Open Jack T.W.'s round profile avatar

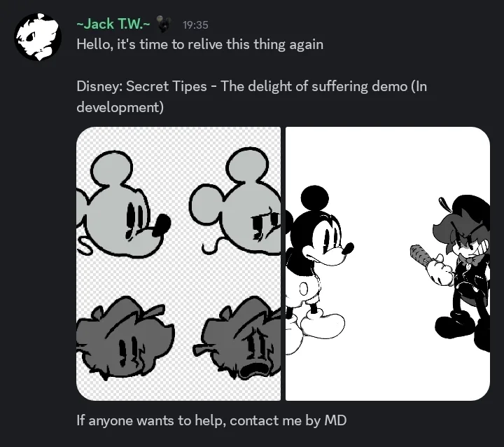pyautogui.click(x=38, y=36)
